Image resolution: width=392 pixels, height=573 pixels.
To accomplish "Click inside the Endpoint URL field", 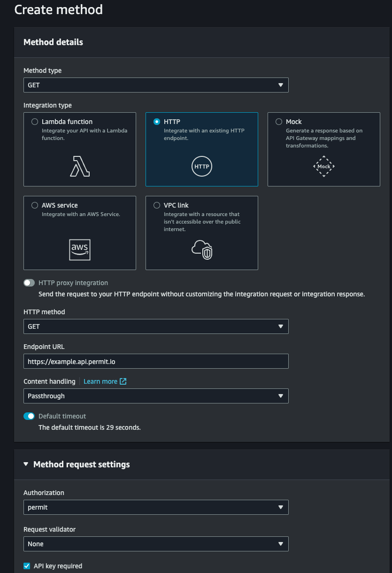I will point(156,361).
